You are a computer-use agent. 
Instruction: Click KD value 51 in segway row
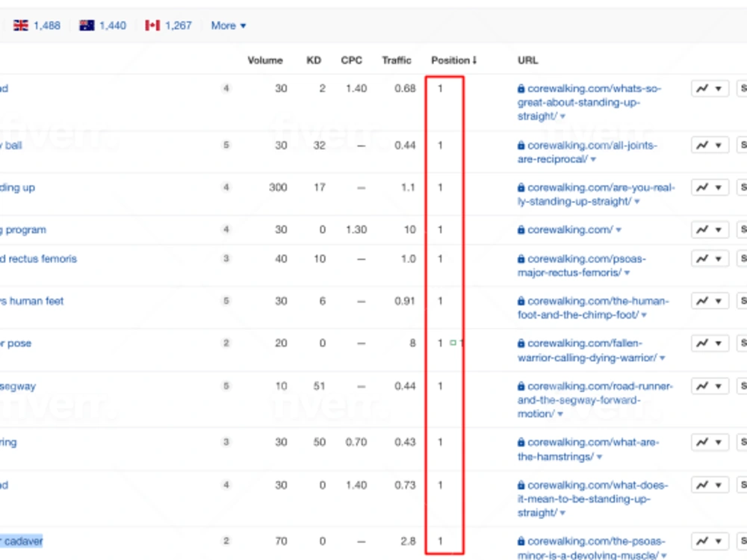(x=320, y=386)
